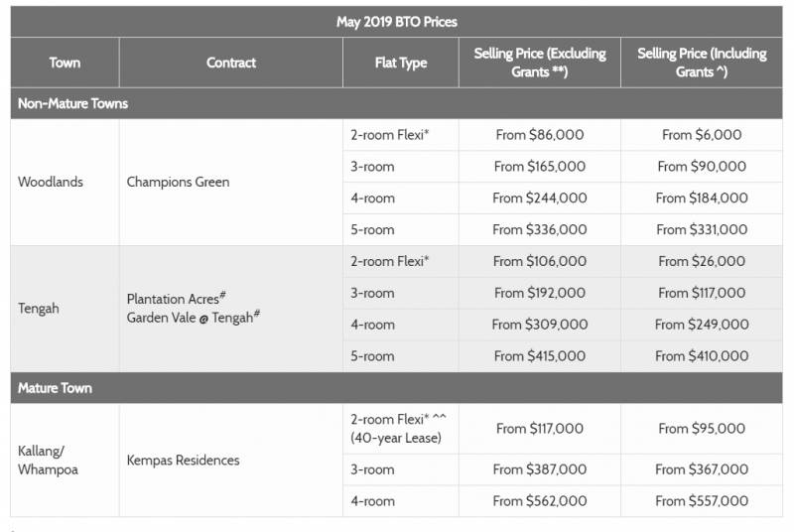Click Selling Price Including Grants header
794x532 pixels.
click(702, 63)
